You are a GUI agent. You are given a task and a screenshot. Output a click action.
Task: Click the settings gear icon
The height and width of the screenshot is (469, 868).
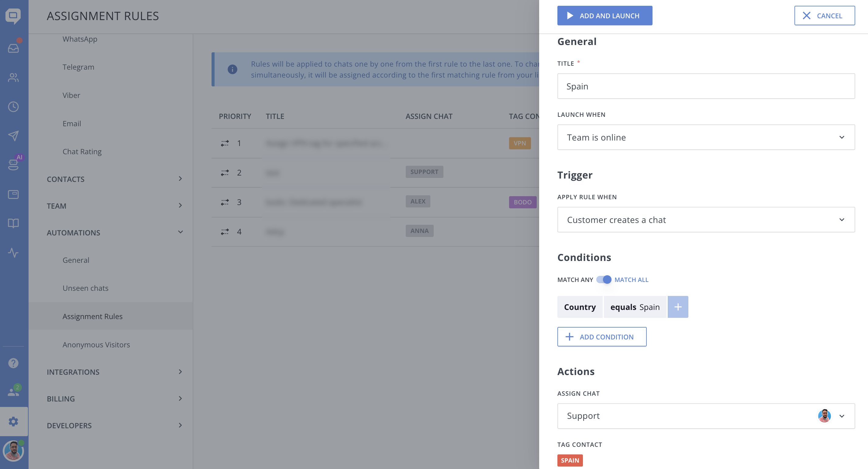(x=13, y=422)
